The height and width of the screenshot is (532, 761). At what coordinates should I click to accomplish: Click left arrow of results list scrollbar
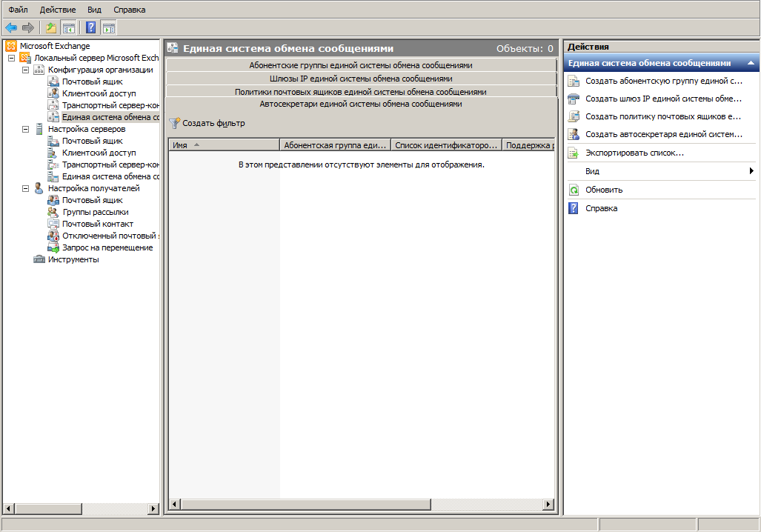tap(174, 505)
